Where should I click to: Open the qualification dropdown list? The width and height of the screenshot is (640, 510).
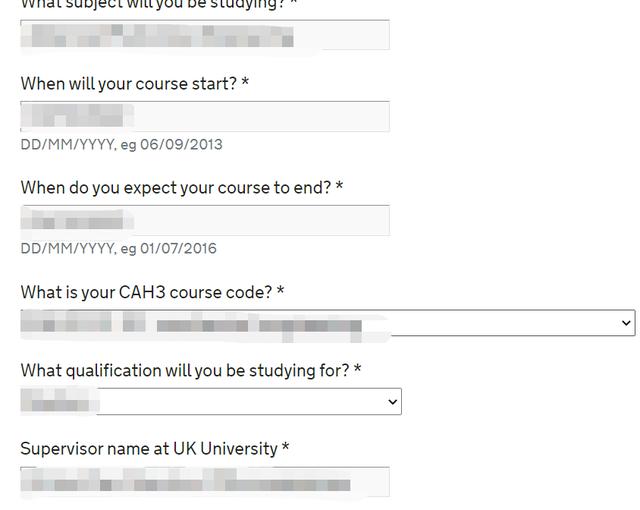(x=210, y=401)
